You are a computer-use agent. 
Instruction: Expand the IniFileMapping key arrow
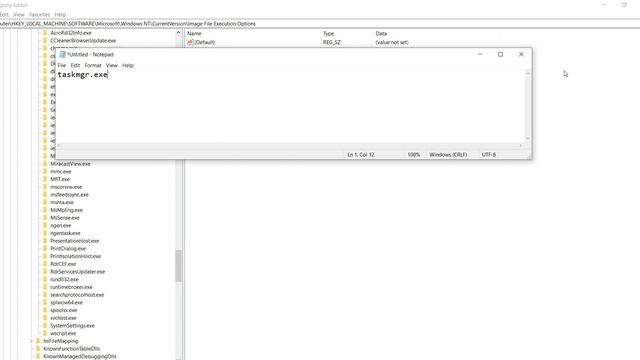(x=31, y=341)
